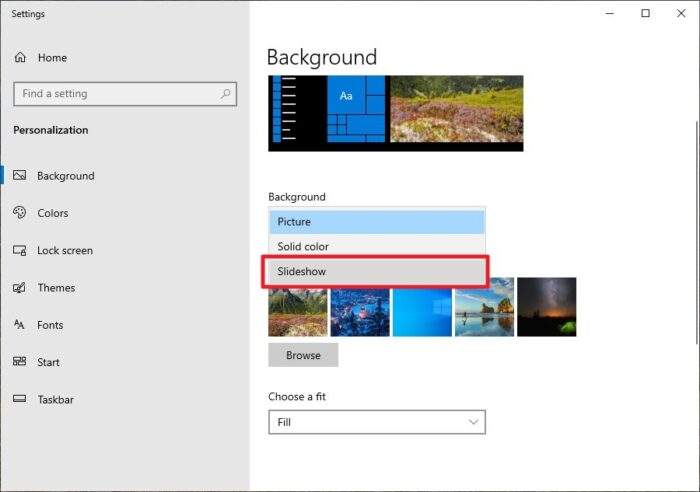Minimize the Settings window
The image size is (700, 492).
(x=610, y=13)
